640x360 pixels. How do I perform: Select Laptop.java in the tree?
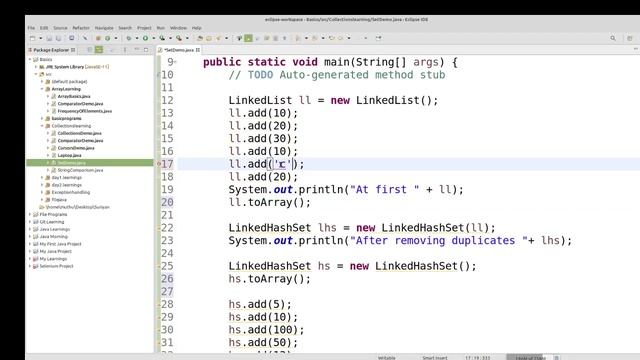click(x=69, y=156)
